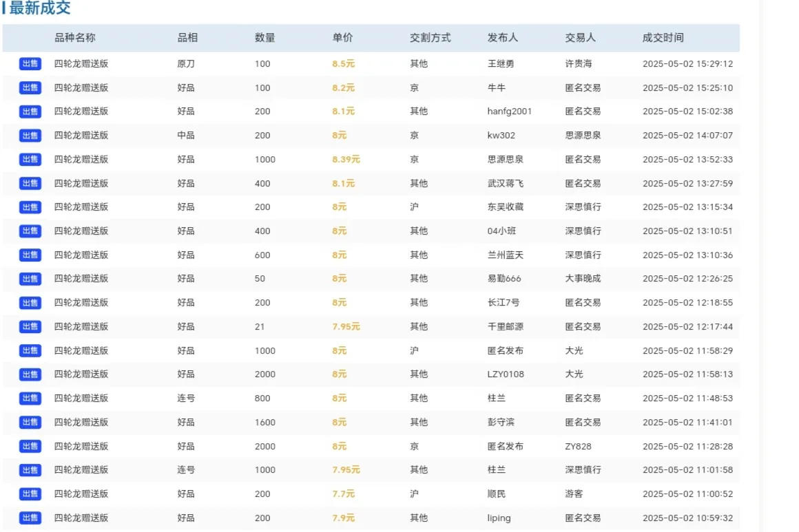
Task: Open trader 许贵海 name
Action: 578,64
